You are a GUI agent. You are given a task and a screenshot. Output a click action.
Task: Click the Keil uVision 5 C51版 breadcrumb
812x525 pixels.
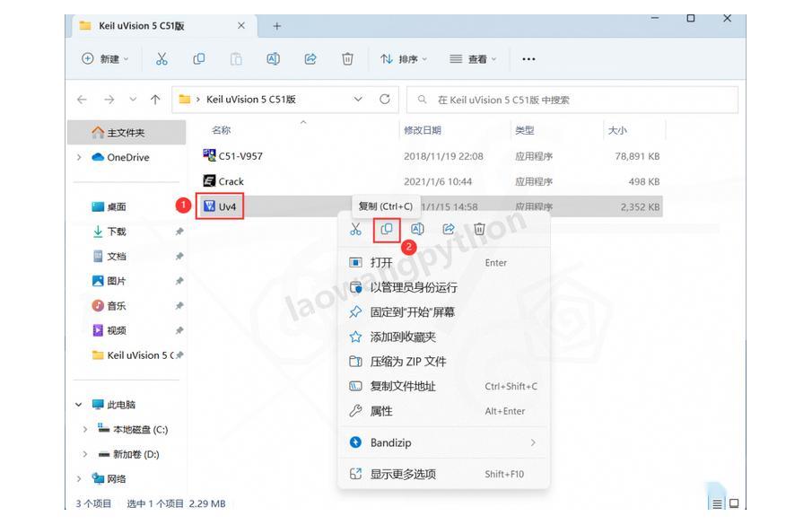(251, 100)
